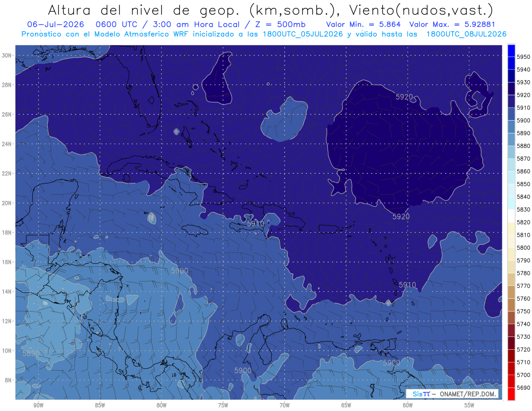Click colorbar label '5710'
This screenshot has height=411, width=532.
pyautogui.click(x=523, y=362)
